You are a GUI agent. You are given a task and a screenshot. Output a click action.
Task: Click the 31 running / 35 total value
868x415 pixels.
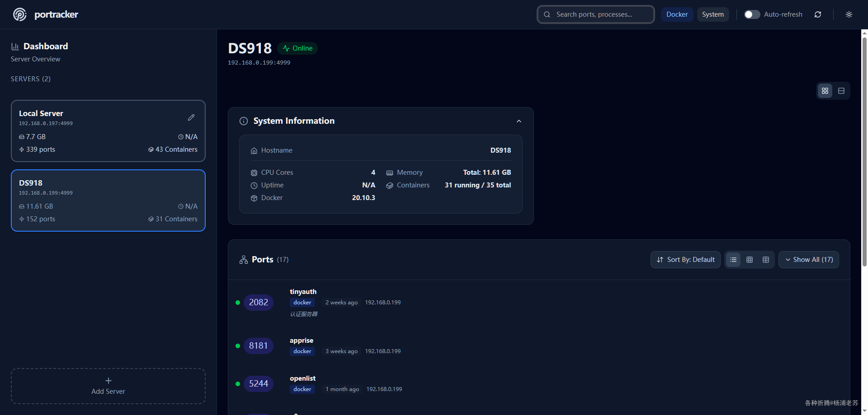(478, 185)
